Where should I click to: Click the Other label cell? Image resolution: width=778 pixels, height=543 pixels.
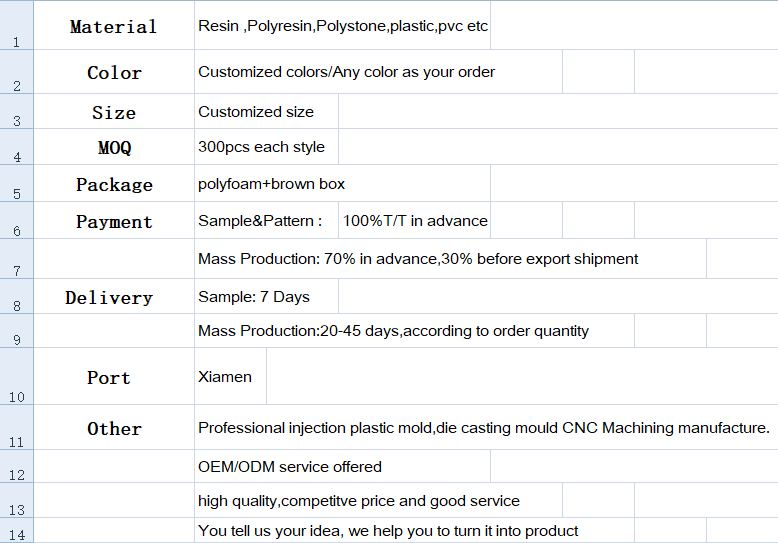(x=114, y=427)
